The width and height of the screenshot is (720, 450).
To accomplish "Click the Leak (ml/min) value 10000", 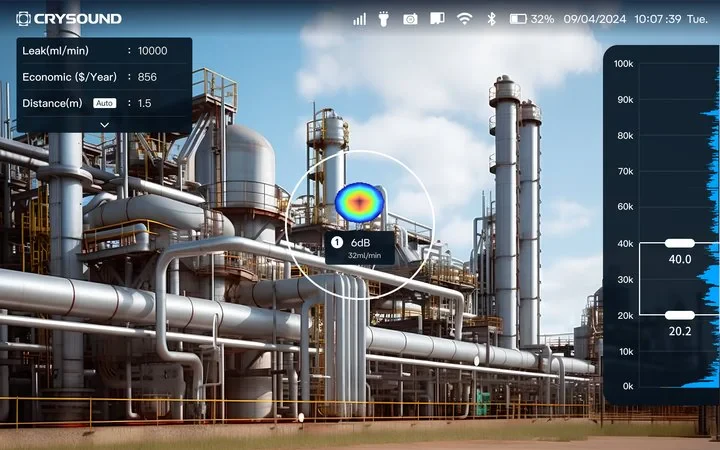I will (x=152, y=50).
